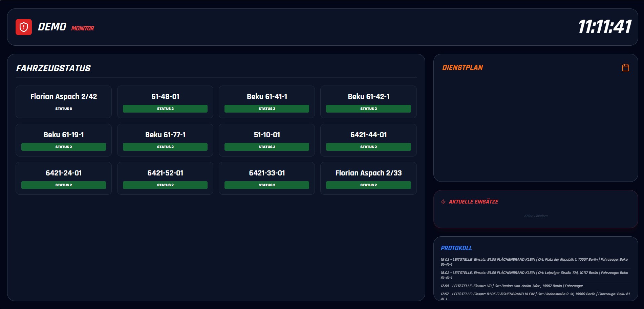Click the Beku 61-77-1 status bar
644x309 pixels.
click(x=165, y=147)
